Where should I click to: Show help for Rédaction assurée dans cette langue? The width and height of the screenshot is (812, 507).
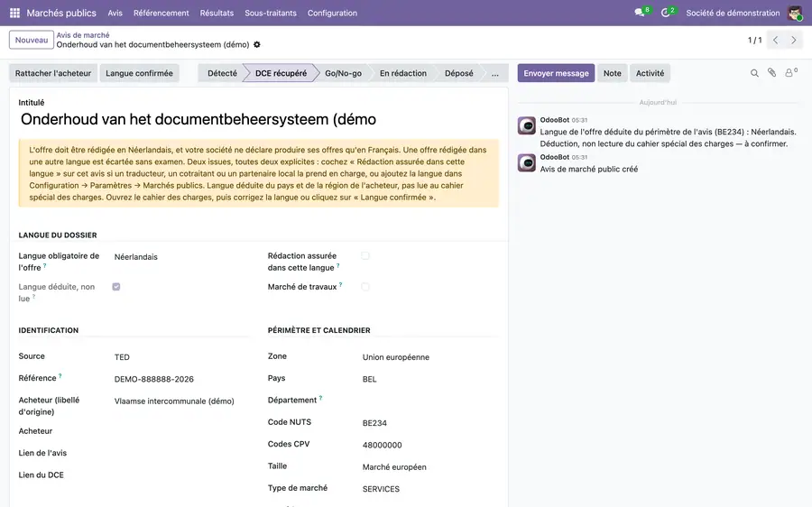point(337,265)
